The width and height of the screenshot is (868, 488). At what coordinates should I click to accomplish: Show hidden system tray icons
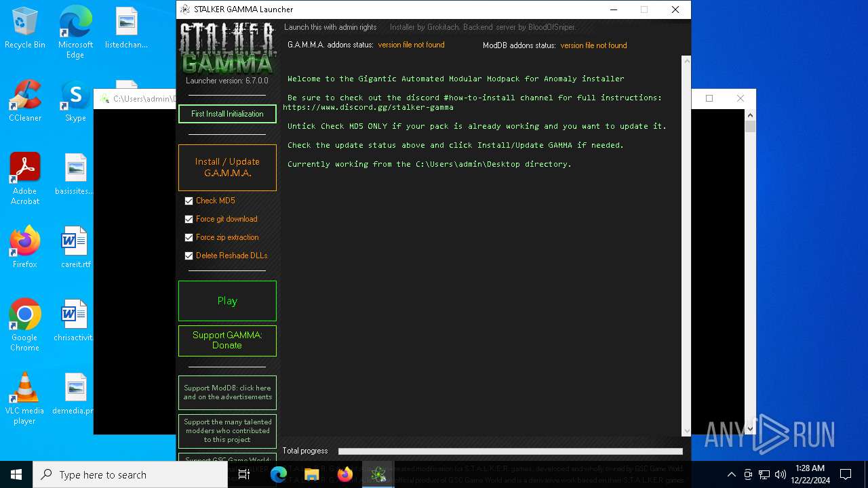tap(731, 474)
